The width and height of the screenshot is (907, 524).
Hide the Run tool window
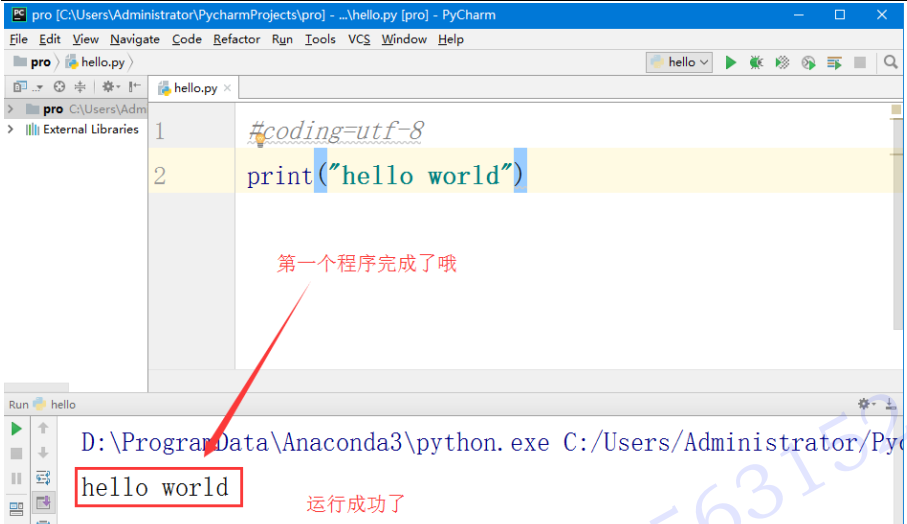[x=891, y=404]
